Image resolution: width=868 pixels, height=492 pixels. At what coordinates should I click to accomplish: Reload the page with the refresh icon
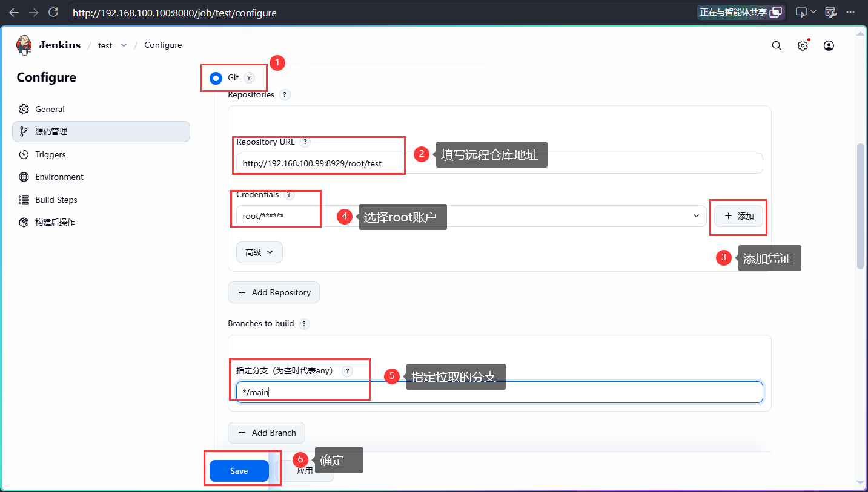(x=53, y=12)
